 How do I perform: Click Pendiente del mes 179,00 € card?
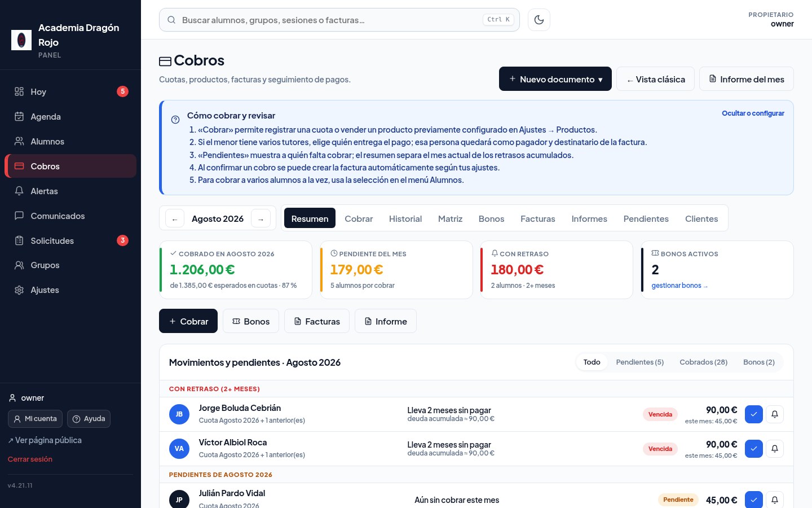(396, 270)
